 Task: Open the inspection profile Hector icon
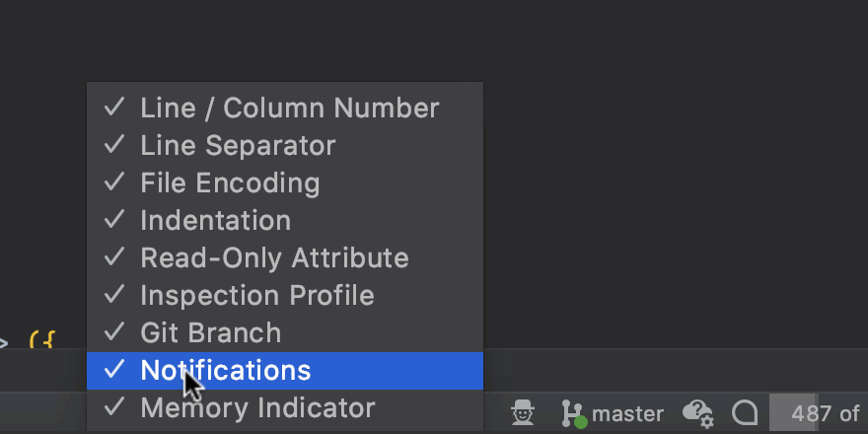pyautogui.click(x=523, y=413)
